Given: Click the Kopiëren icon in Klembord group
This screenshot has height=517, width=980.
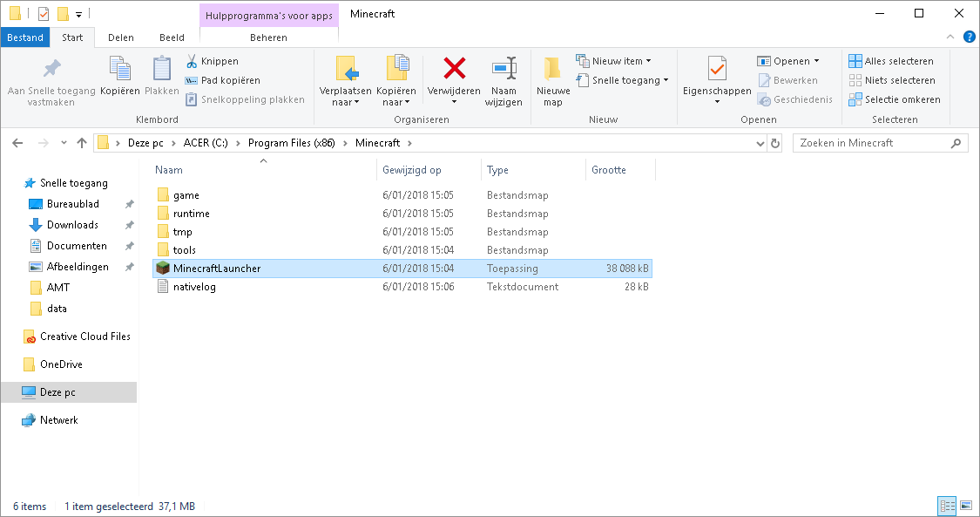Looking at the screenshot, I should [x=120, y=68].
